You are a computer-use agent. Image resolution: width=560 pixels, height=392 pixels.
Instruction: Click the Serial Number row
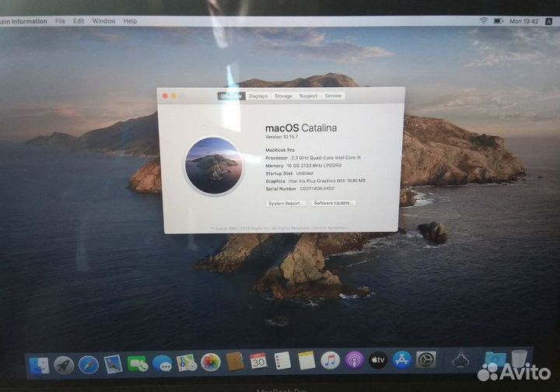tap(300, 189)
